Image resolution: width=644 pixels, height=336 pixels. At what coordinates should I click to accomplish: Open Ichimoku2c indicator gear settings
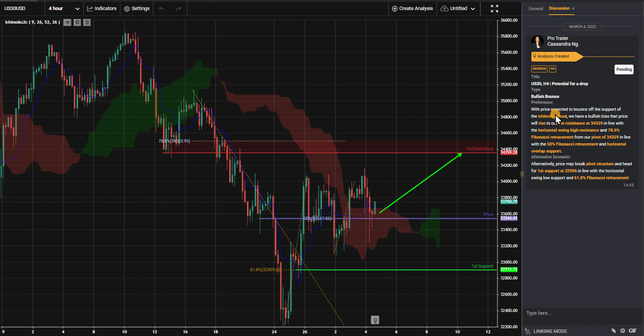(x=77, y=22)
